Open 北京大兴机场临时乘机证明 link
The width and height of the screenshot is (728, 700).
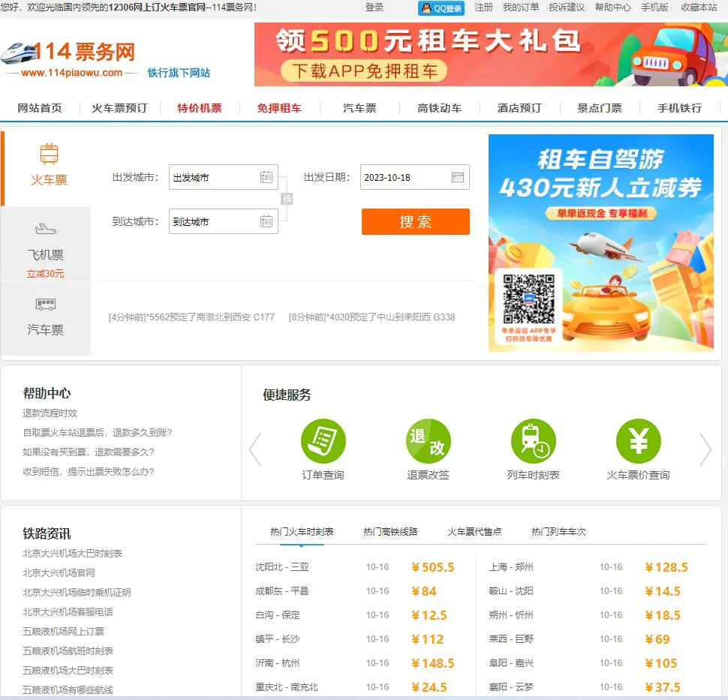point(77,592)
